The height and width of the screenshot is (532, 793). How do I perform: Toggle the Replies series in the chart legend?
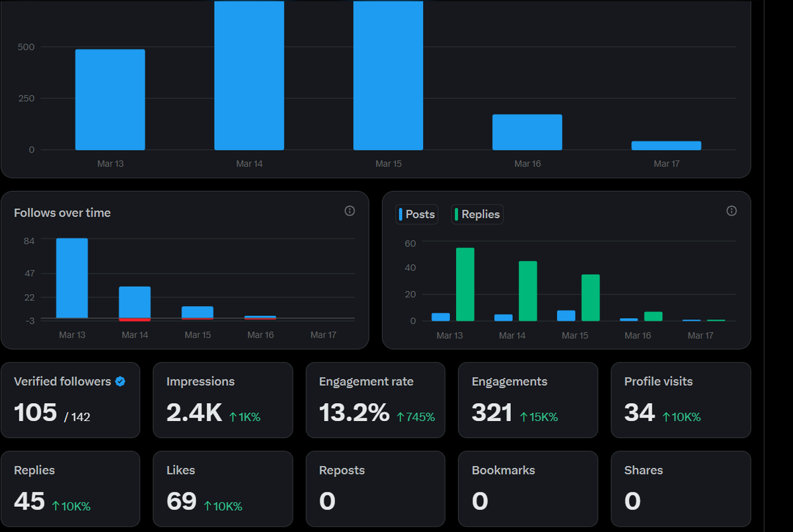coord(477,214)
